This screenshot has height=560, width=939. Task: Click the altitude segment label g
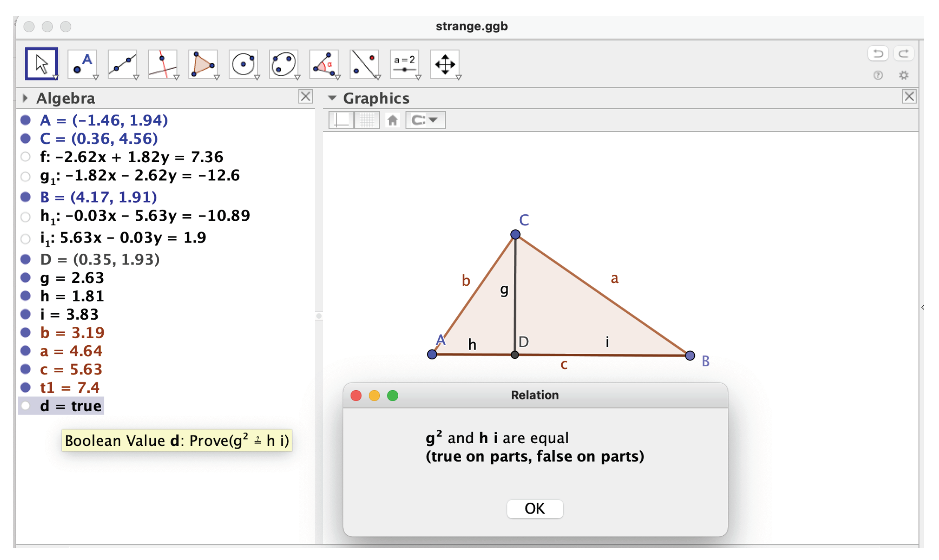[504, 290]
